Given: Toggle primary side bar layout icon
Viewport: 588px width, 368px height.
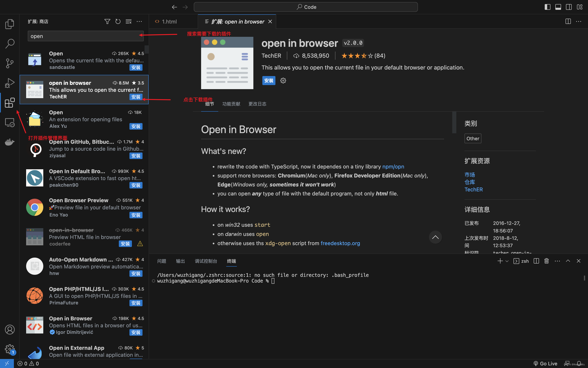Looking at the screenshot, I should 547,7.
